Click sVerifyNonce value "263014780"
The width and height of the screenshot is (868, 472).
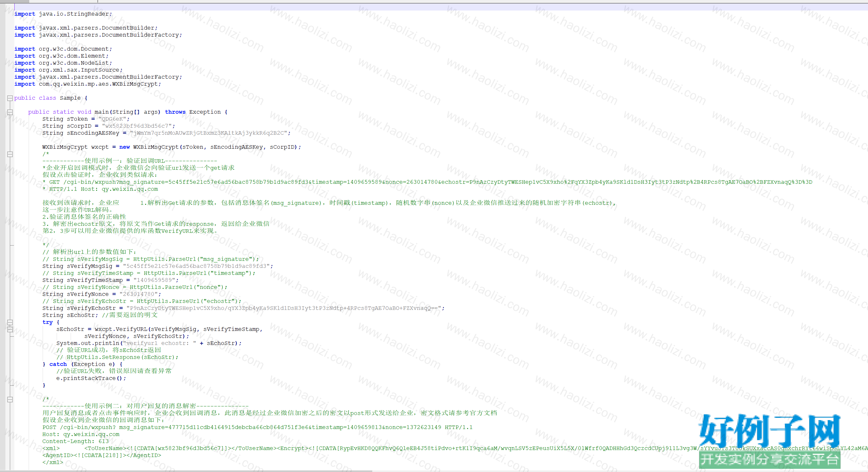(x=138, y=294)
